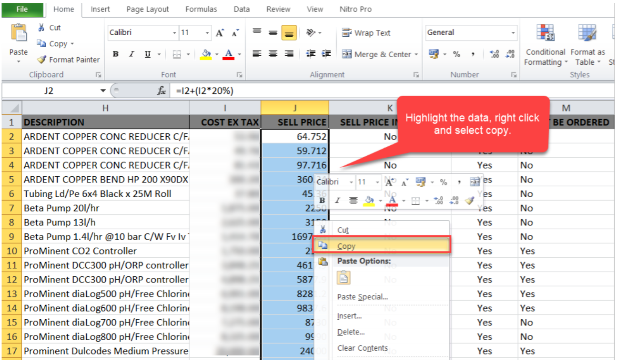Click the Paste clipboard icon

(19, 34)
